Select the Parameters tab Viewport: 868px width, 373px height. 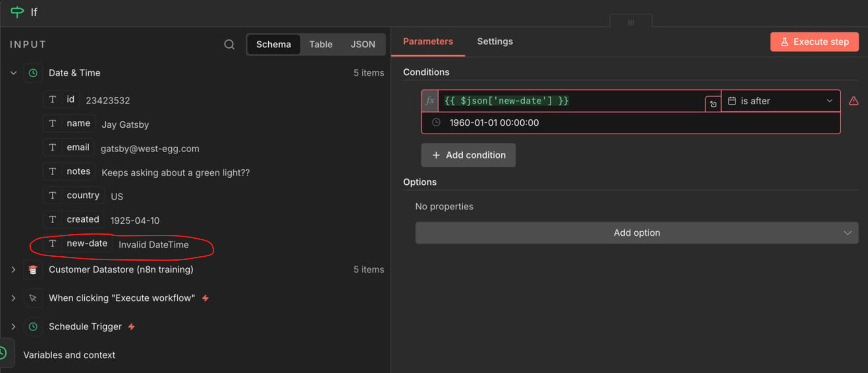click(428, 41)
